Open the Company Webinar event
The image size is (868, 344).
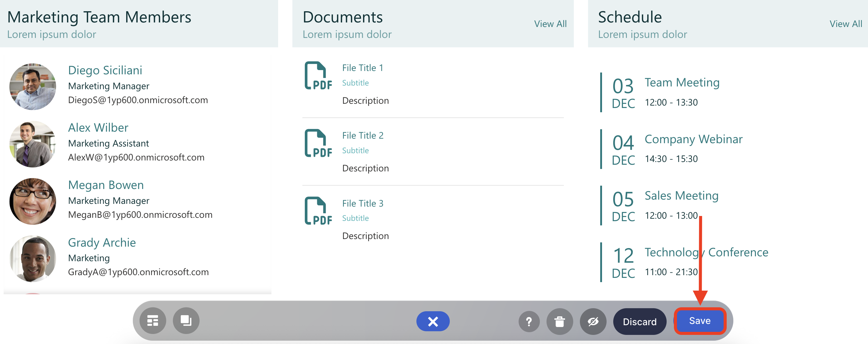click(x=693, y=139)
